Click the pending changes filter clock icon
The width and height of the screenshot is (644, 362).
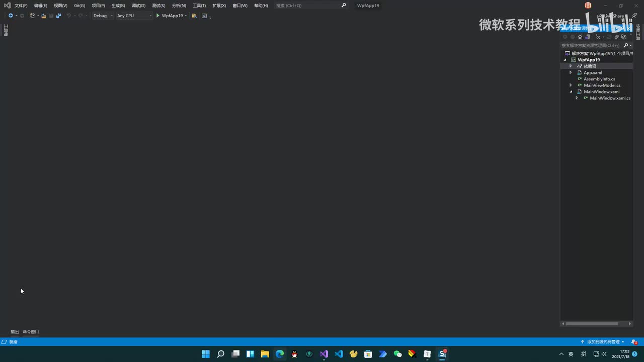click(598, 37)
